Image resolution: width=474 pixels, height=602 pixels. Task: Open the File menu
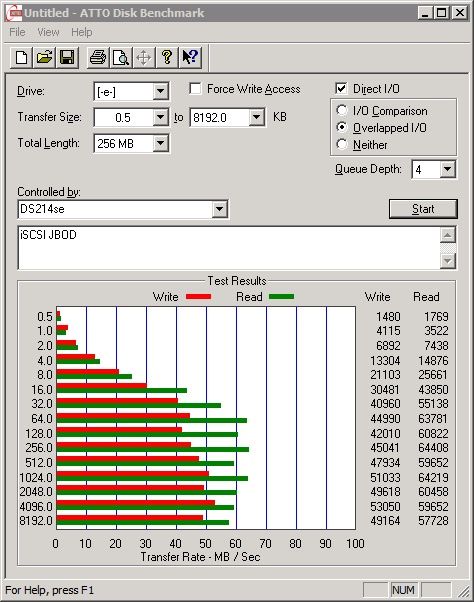(17, 32)
